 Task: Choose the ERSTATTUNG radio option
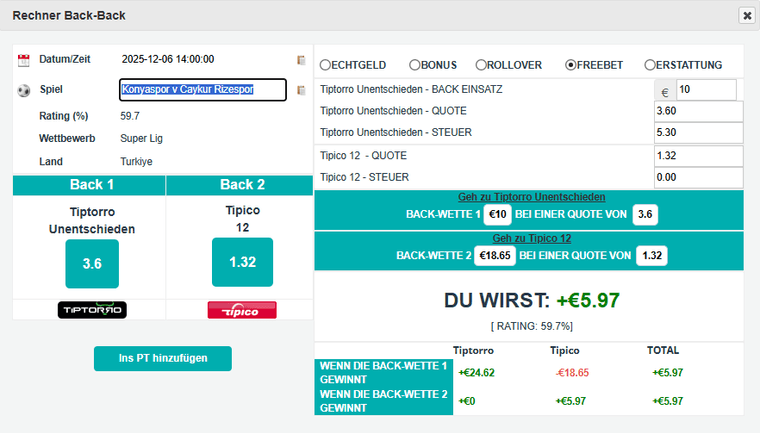pyautogui.click(x=650, y=65)
